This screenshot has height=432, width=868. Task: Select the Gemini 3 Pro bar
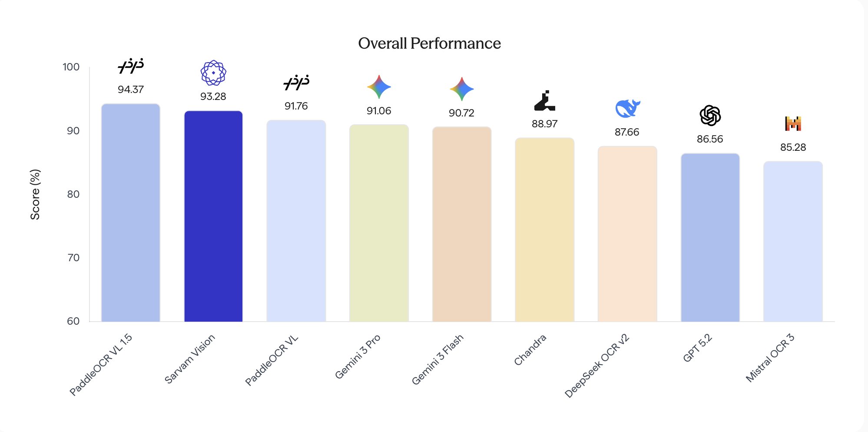(x=379, y=223)
